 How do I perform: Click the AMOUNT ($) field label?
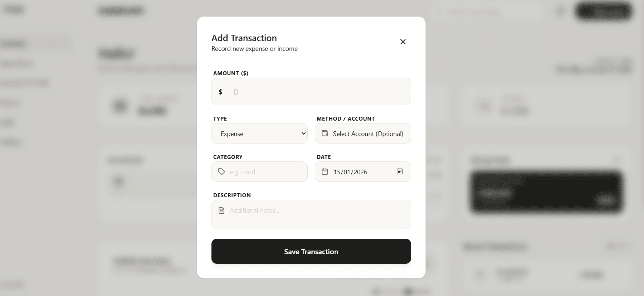pos(231,73)
